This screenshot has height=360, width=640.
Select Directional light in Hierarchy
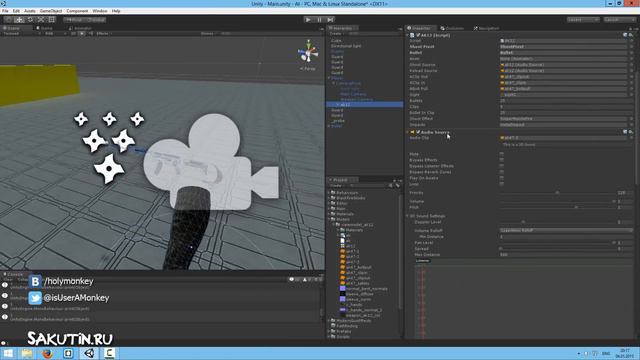(346, 46)
